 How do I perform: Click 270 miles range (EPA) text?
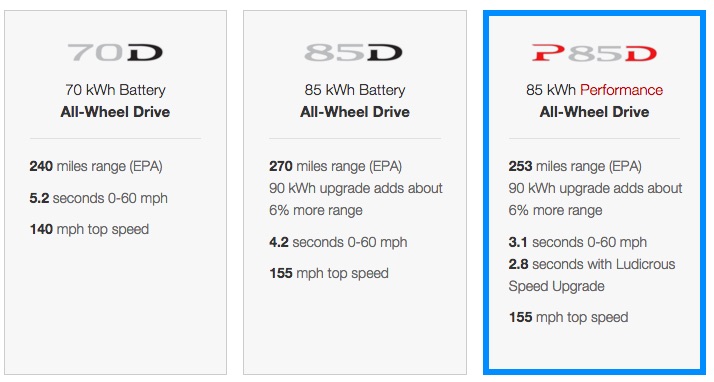[x=336, y=166]
